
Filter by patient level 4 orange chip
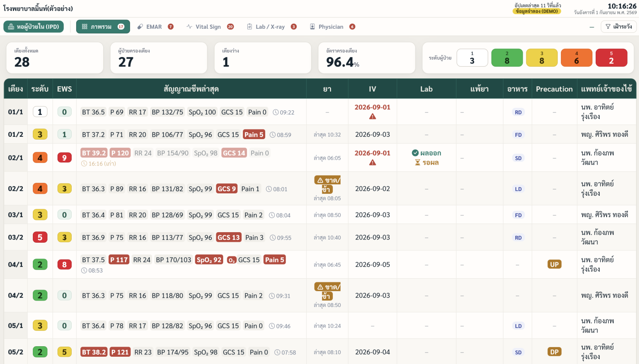576,57
